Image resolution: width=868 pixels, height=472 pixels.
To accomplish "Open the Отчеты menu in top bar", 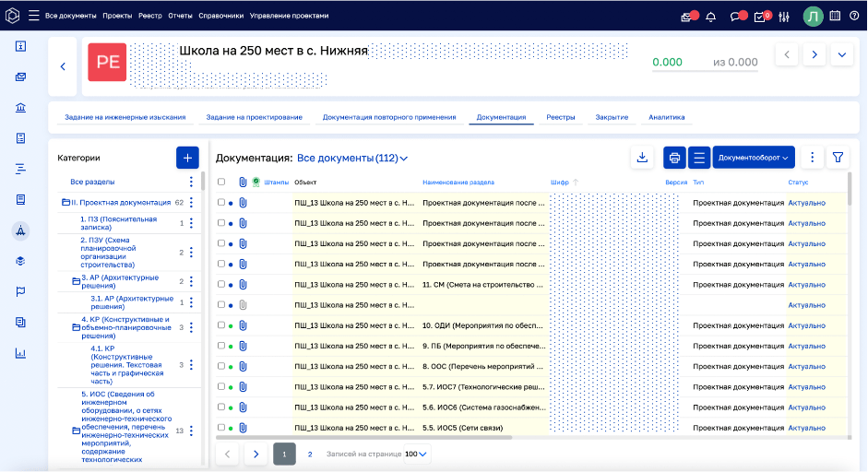I will click(180, 16).
